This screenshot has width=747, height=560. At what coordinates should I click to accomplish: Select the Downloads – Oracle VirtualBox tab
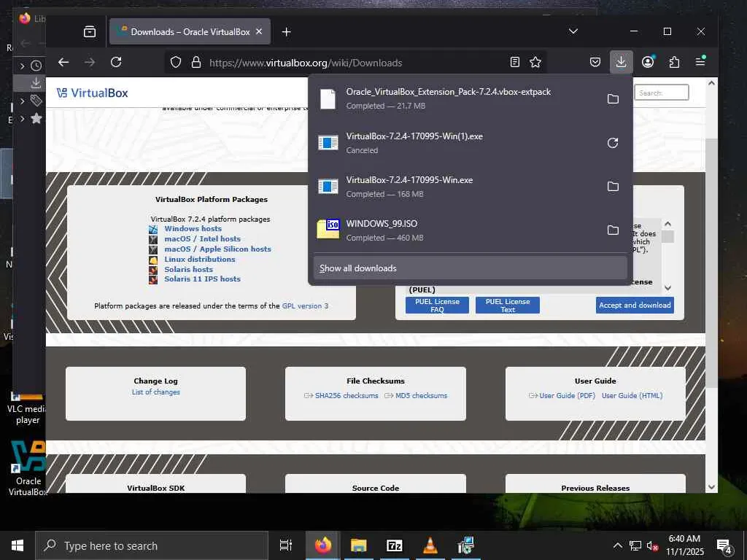[x=190, y=32]
